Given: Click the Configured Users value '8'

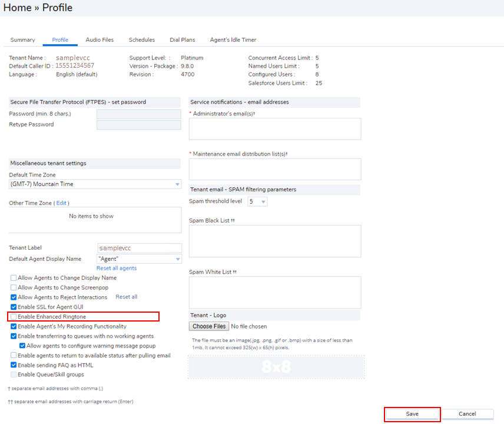Looking at the screenshot, I should click(317, 75).
